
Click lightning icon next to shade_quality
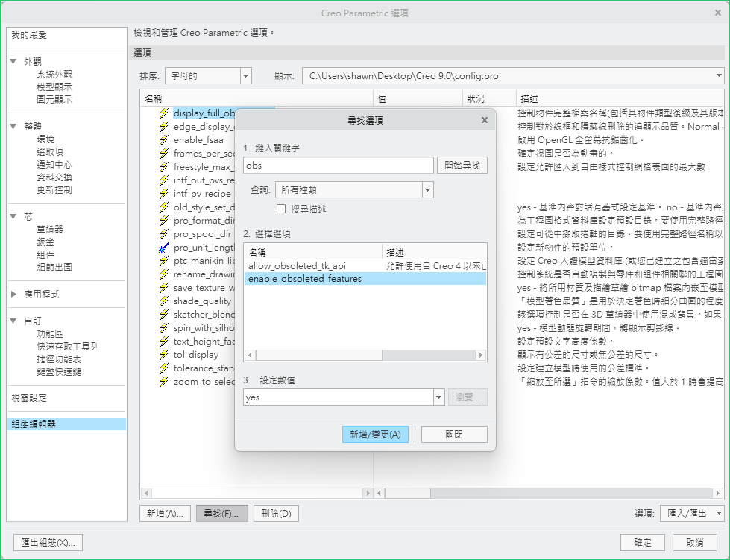[164, 301]
